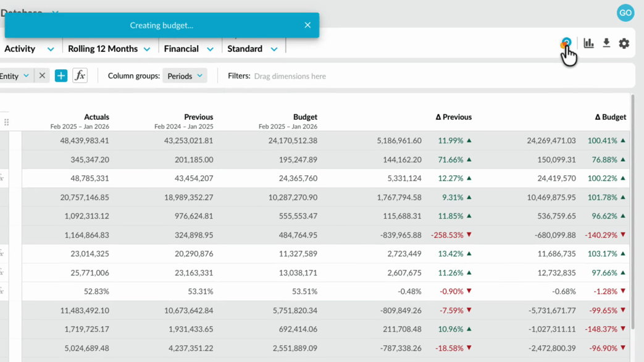
Task: Click the cell 20,757,146.85
Action: click(x=85, y=197)
